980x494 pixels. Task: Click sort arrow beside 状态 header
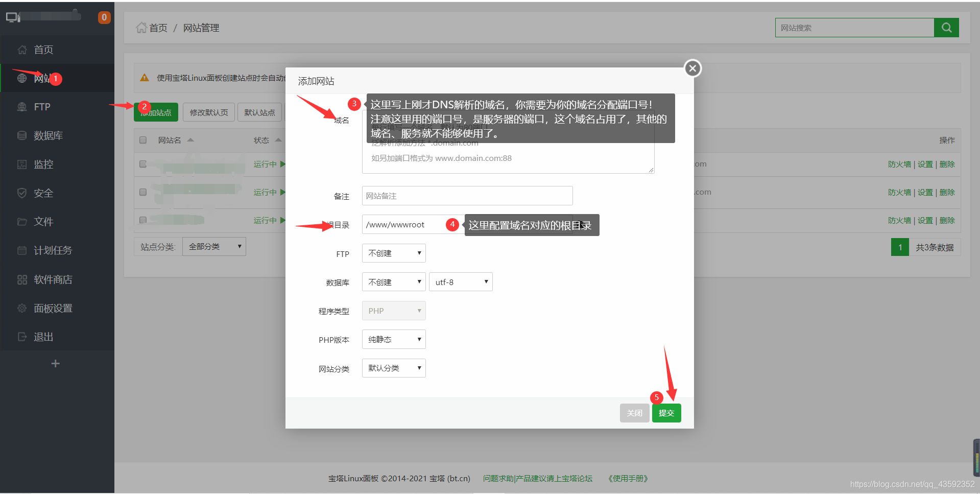tap(278, 140)
